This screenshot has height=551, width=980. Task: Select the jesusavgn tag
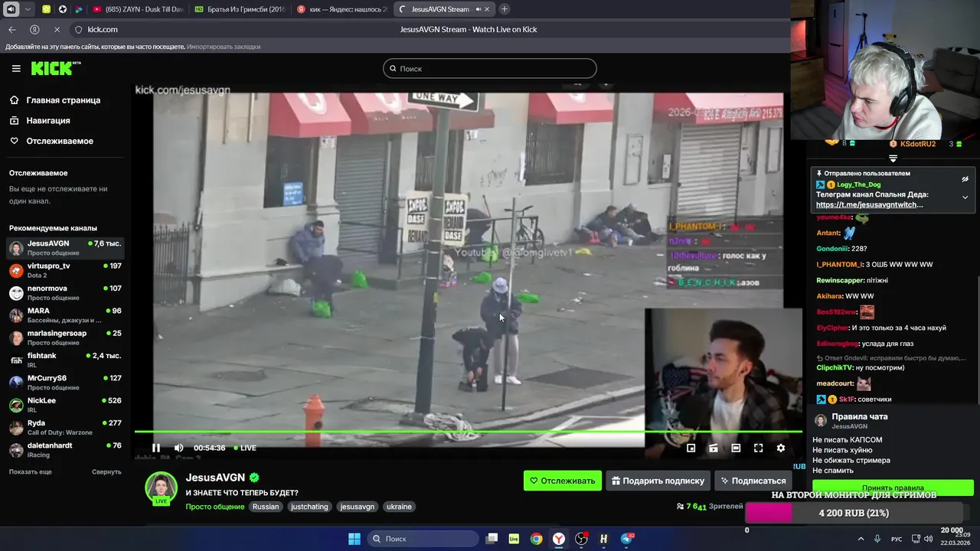pos(358,507)
